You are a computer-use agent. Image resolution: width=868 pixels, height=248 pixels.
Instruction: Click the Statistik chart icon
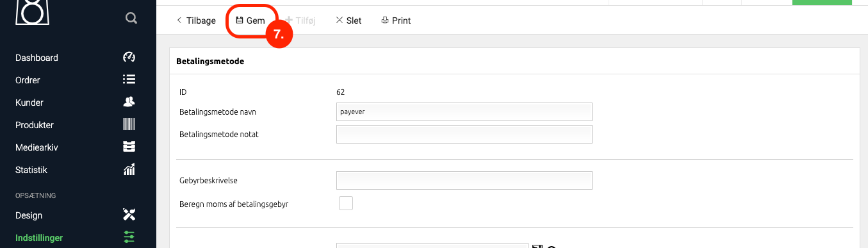(x=129, y=170)
